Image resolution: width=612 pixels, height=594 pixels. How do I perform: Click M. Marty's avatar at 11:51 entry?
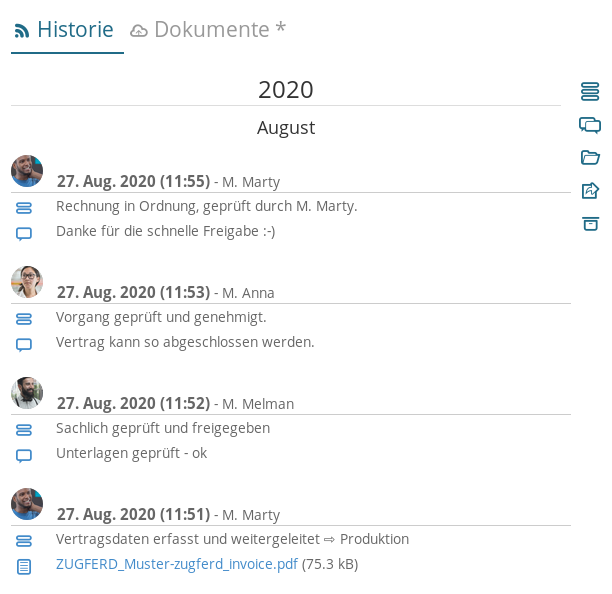[27, 504]
